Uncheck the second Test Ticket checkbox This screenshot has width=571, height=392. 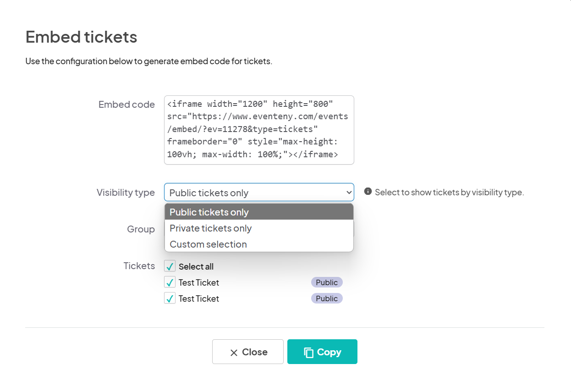coord(170,298)
